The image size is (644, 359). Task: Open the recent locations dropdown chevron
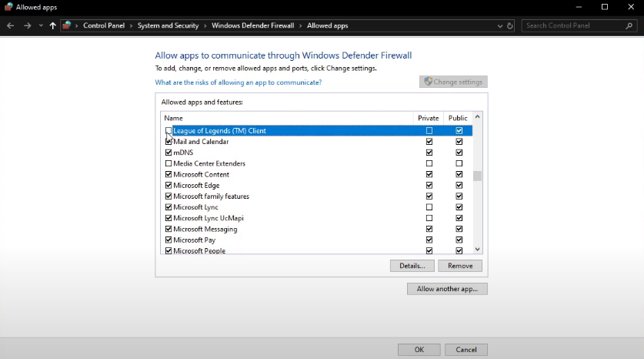(x=40, y=25)
